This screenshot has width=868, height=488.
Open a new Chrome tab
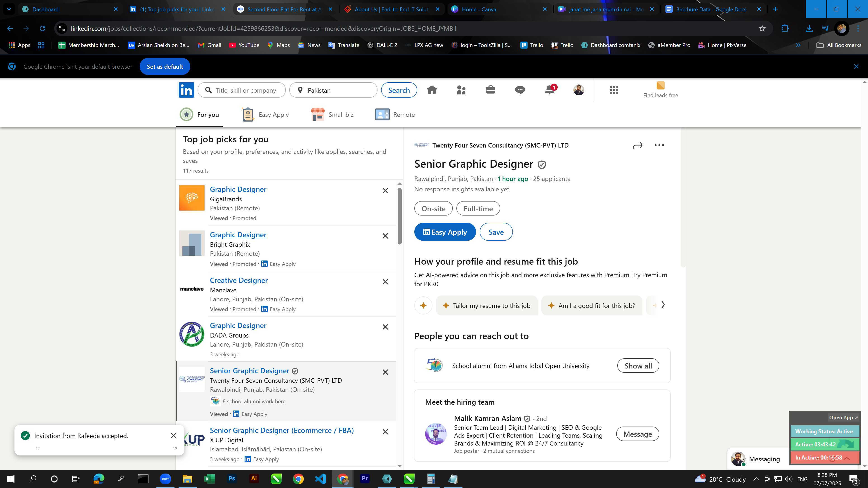pos(775,9)
